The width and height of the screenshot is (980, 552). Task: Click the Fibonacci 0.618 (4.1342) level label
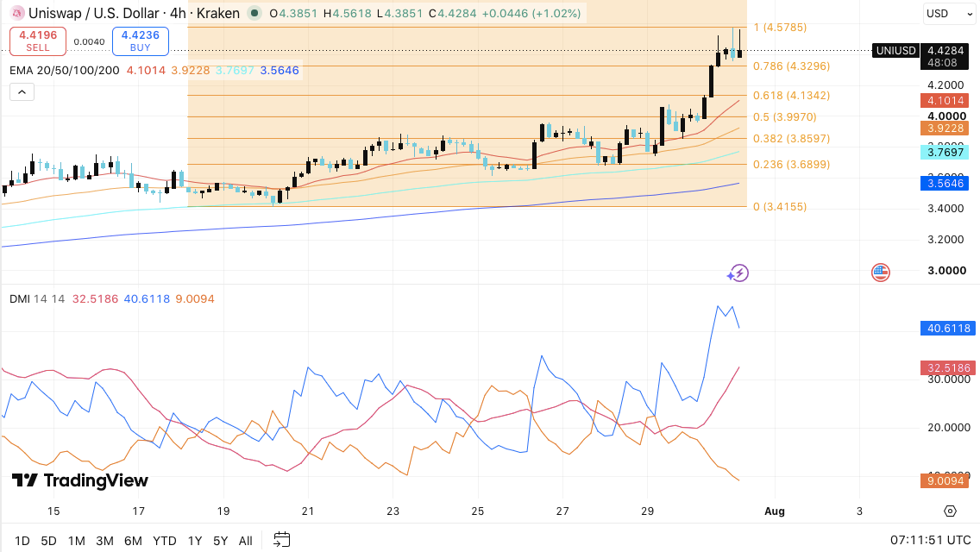coord(791,96)
